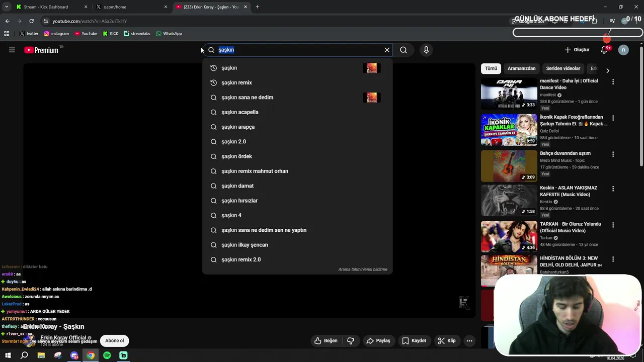The image size is (644, 362).
Task: Open Bahçe duvarından aştım thumbnail
Action: pos(509,166)
